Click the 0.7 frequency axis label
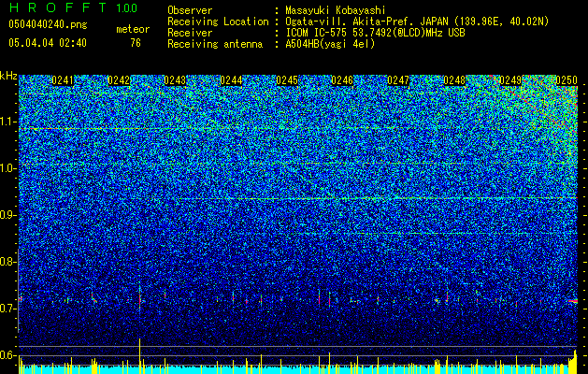 (7, 309)
